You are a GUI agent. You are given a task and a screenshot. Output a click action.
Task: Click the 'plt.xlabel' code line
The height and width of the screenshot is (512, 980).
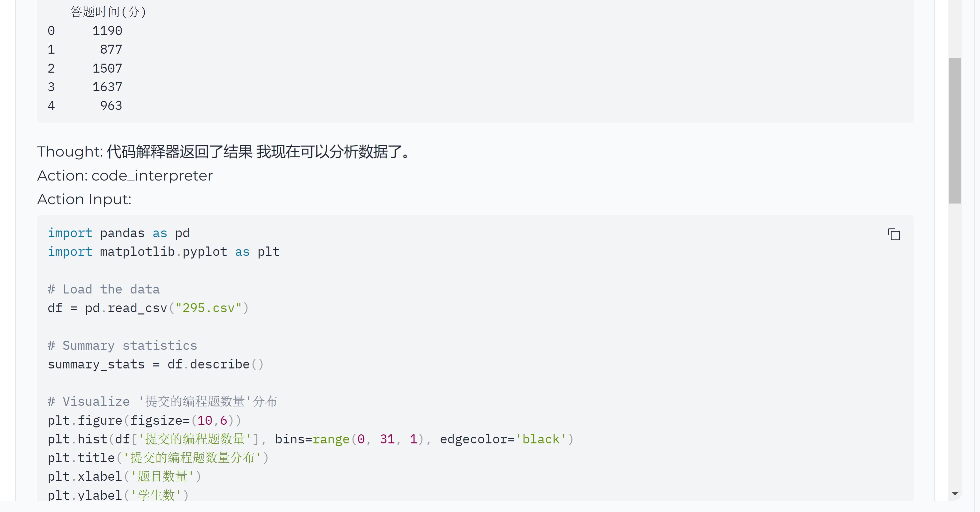point(124,476)
